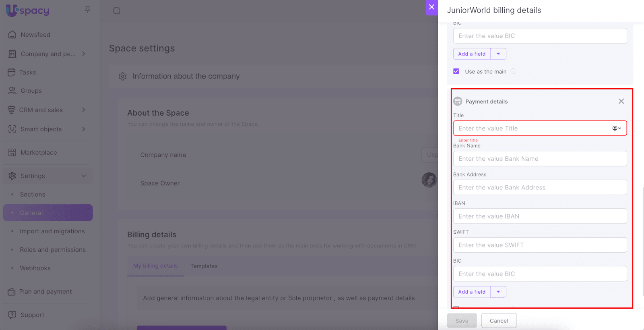644x330 pixels.
Task: Expand CRM and sales menu
Action: pyautogui.click(x=83, y=110)
